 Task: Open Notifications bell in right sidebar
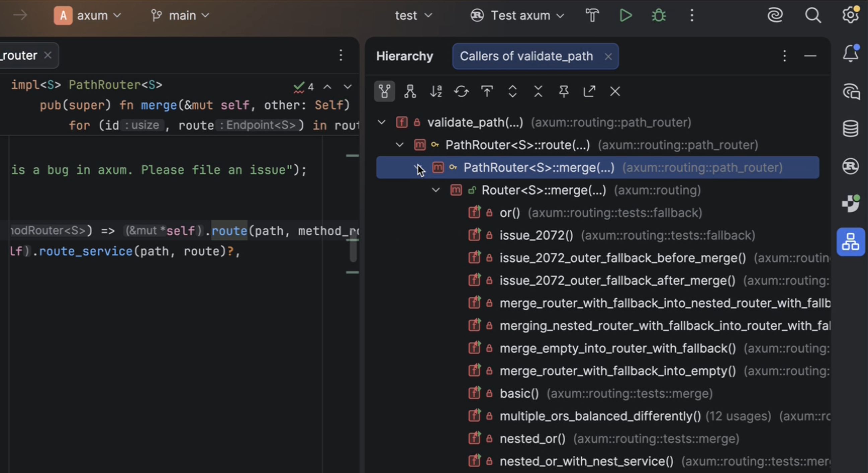[x=850, y=54]
